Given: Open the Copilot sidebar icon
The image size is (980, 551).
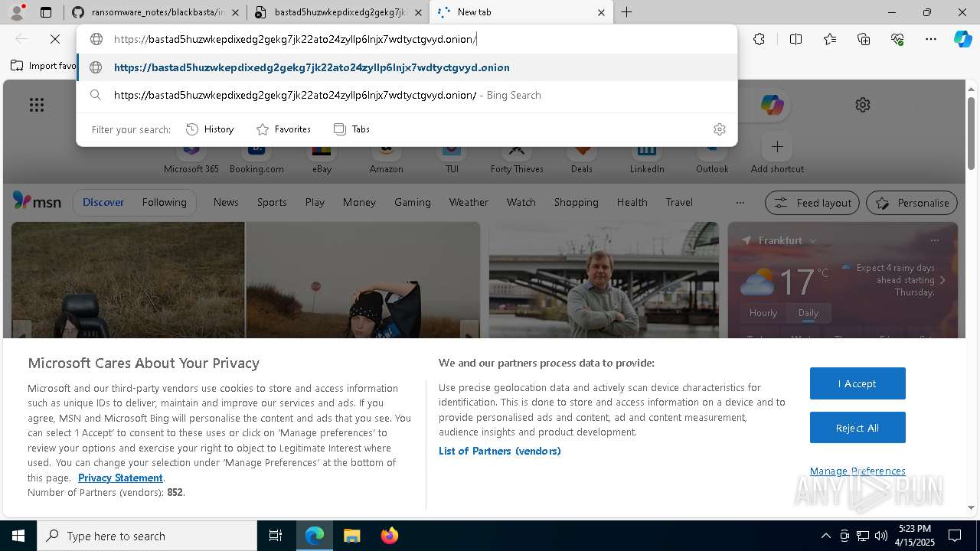Looking at the screenshot, I should (x=963, y=39).
